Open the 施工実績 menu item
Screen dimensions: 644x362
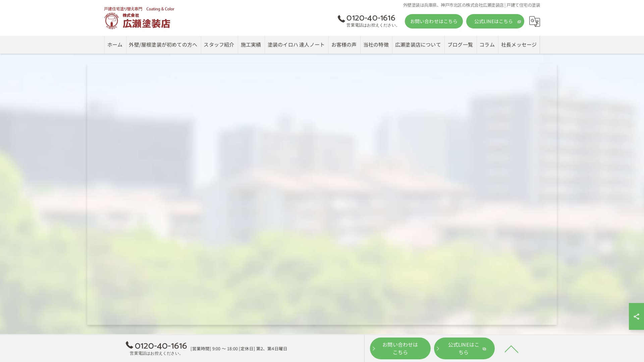coord(251,45)
